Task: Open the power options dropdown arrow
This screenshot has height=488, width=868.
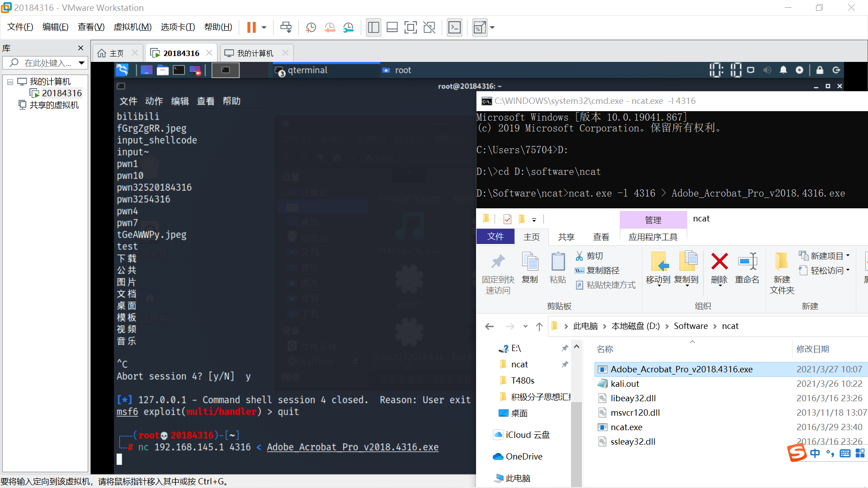Action: (x=264, y=28)
